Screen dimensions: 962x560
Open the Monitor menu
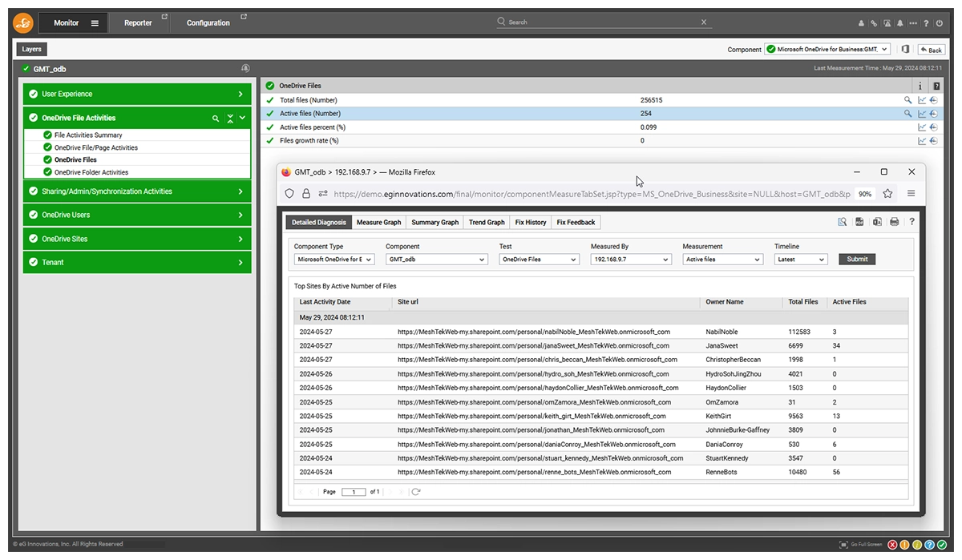coord(74,23)
